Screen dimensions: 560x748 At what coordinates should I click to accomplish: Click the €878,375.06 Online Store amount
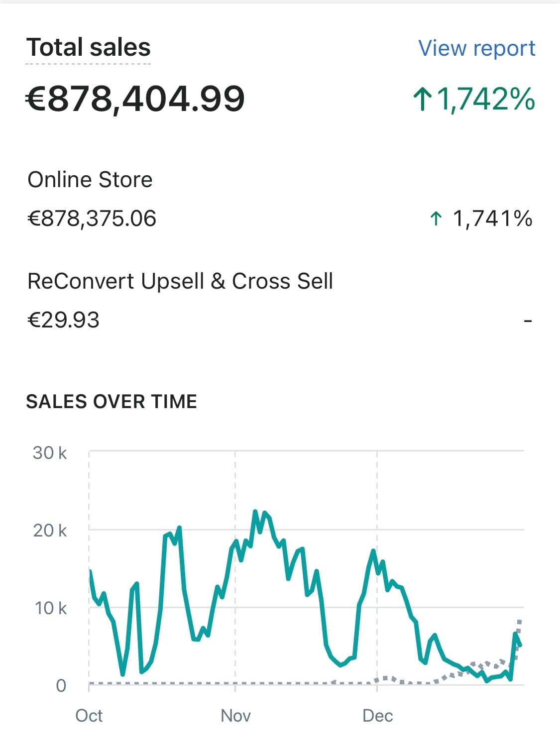(92, 218)
